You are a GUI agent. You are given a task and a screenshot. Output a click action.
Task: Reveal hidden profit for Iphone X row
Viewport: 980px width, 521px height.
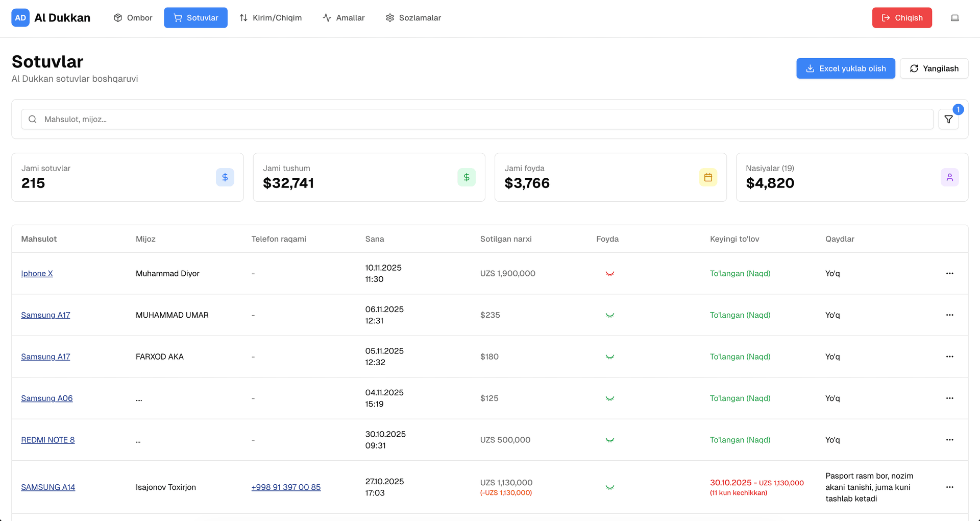[609, 274]
